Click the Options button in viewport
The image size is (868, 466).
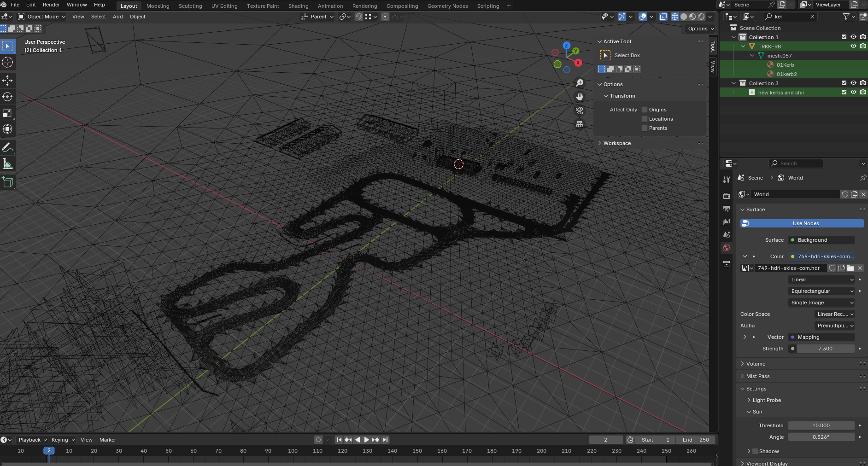click(x=700, y=29)
